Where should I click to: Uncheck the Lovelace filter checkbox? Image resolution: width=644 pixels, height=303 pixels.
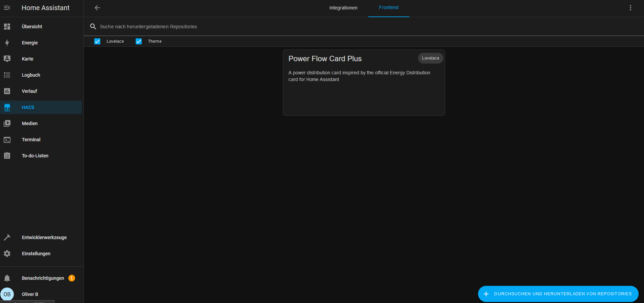pos(97,41)
